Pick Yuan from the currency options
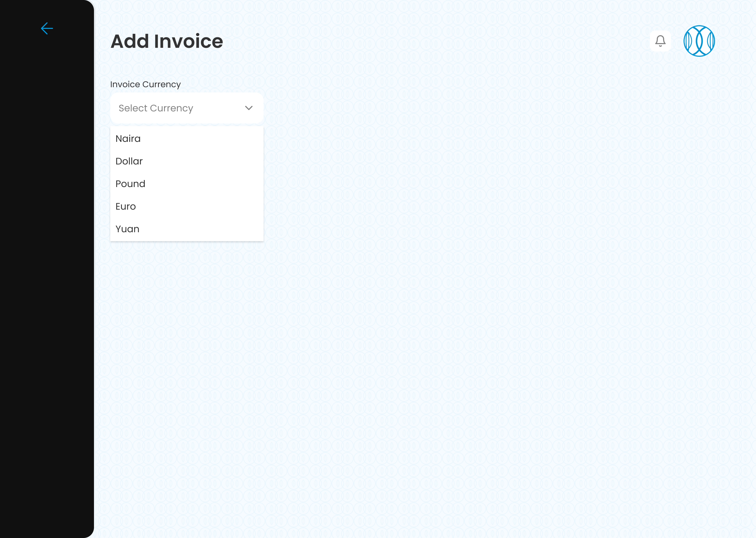The width and height of the screenshot is (756, 538). pos(187,229)
